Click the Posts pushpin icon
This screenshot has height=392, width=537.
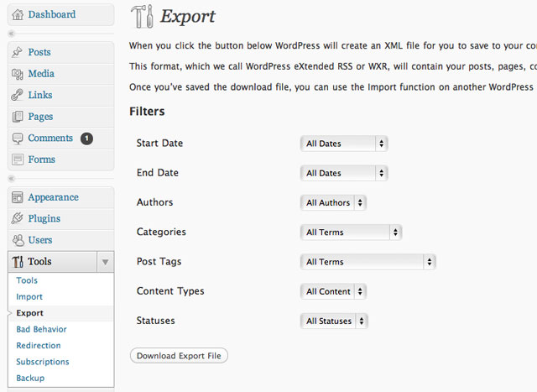(x=17, y=52)
